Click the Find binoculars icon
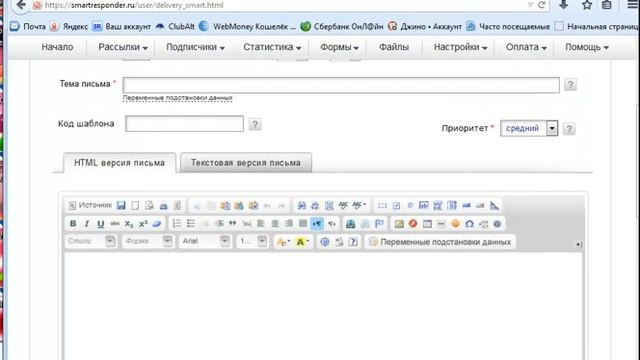The width and height of the screenshot is (640, 360). (x=301, y=206)
